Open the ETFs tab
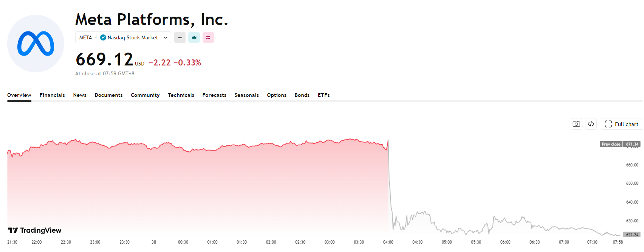Image resolution: width=644 pixels, height=252 pixels. 324,95
